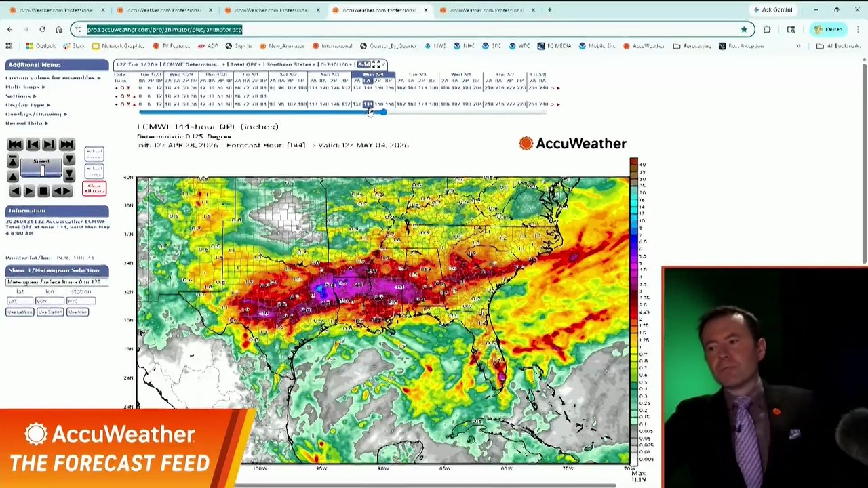Open a new browser tab
Viewport: 868px width, 488px height.
549,10
